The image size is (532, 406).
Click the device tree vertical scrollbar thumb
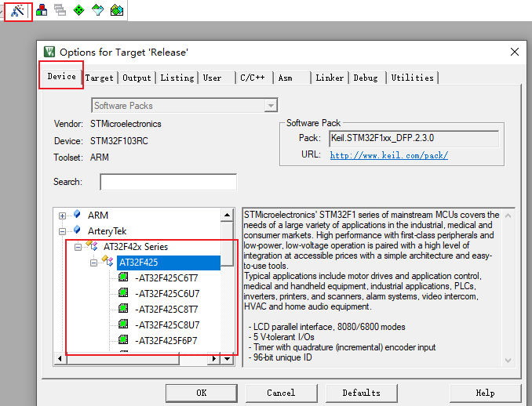(227, 243)
